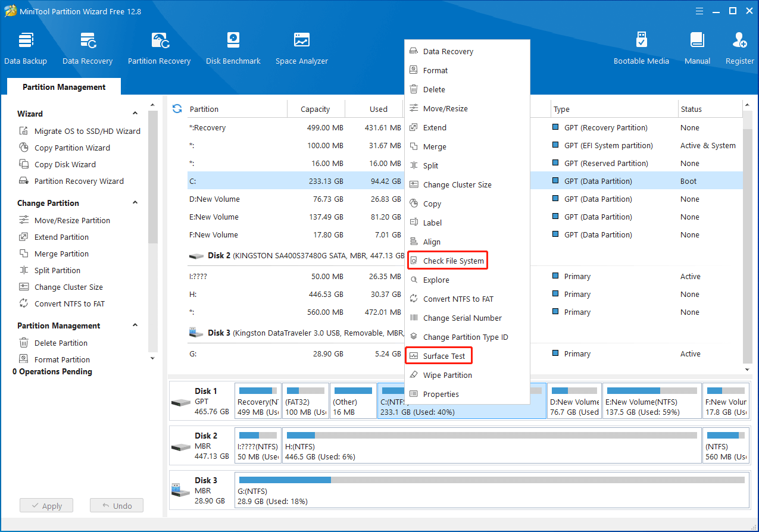The image size is (759, 532).
Task: Select G:(NTFS) block in disk map
Action: point(492,491)
